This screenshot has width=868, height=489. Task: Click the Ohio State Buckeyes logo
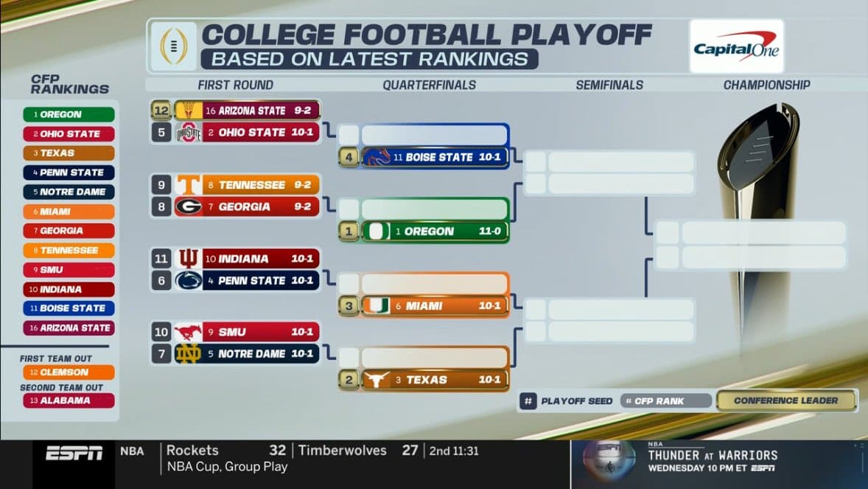point(189,133)
